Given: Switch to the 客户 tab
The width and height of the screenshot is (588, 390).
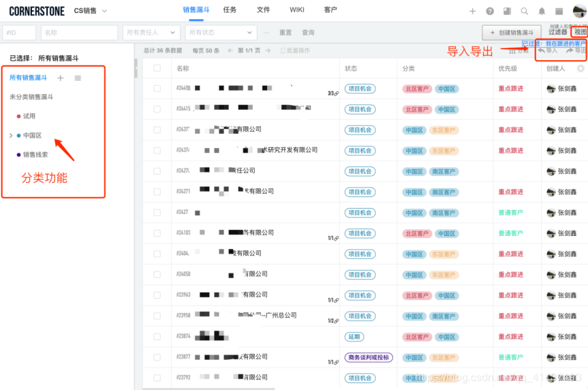Looking at the screenshot, I should [x=330, y=10].
